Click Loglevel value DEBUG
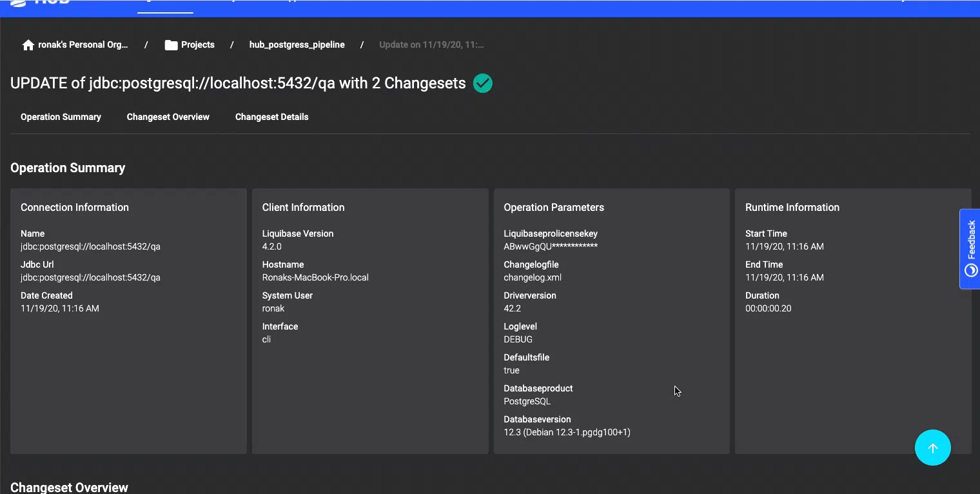 point(518,340)
